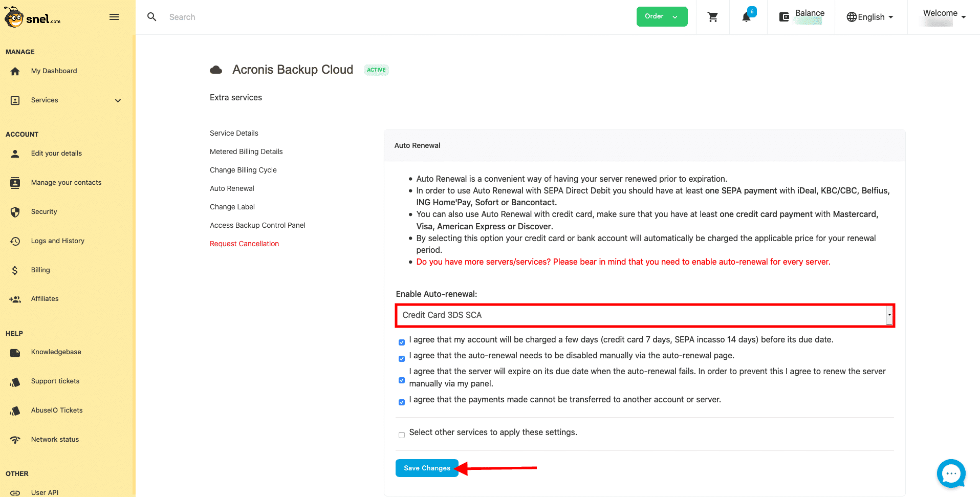Screen dimensions: 980x497
Task: Open AbuseIO Tickets page
Action: click(x=57, y=410)
